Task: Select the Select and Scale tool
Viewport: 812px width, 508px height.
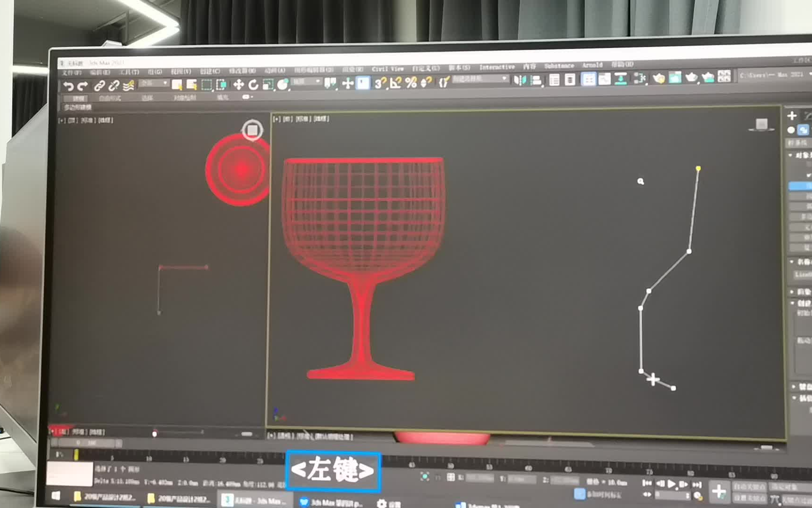Action: point(268,84)
